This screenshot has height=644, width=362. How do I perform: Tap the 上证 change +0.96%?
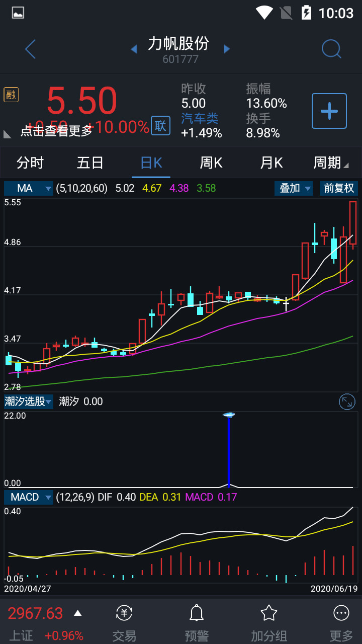tap(64, 635)
